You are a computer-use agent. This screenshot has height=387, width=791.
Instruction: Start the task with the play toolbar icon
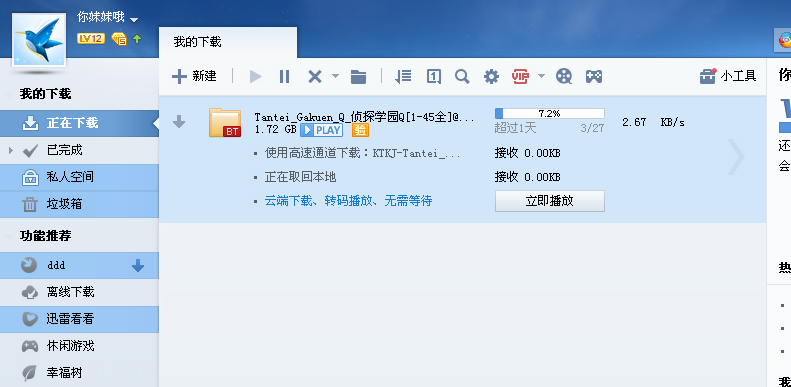[256, 76]
